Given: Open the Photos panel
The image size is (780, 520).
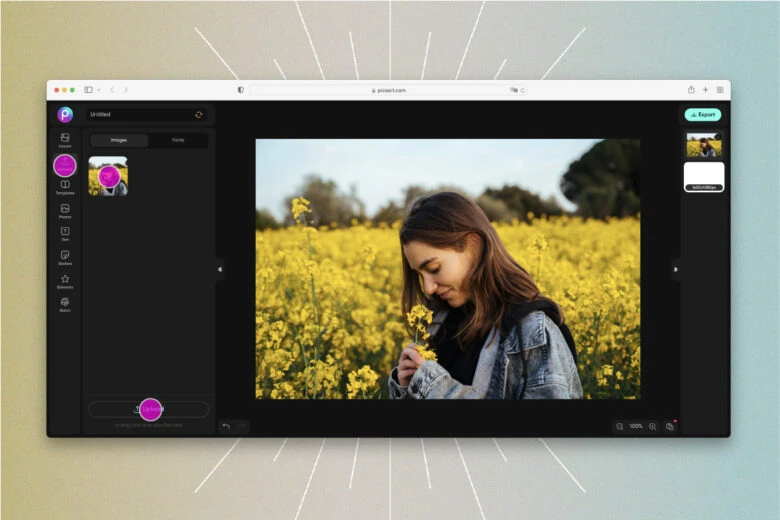Looking at the screenshot, I should click(x=65, y=210).
